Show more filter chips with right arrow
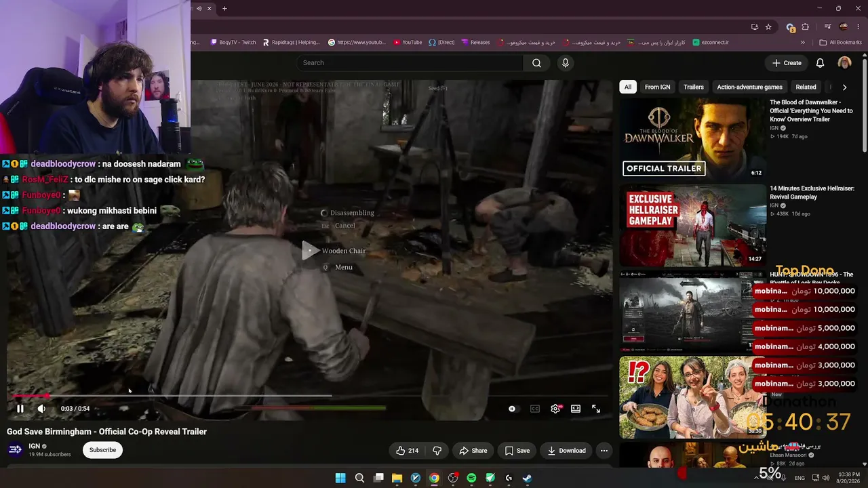868x488 pixels. pyautogui.click(x=844, y=87)
